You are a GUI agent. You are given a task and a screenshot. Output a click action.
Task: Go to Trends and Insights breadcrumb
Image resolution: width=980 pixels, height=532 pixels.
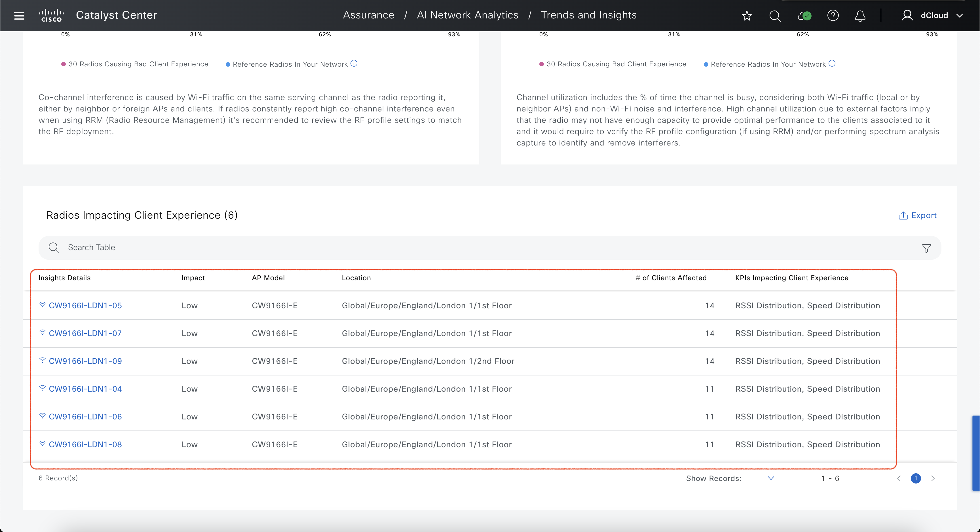[x=588, y=15]
